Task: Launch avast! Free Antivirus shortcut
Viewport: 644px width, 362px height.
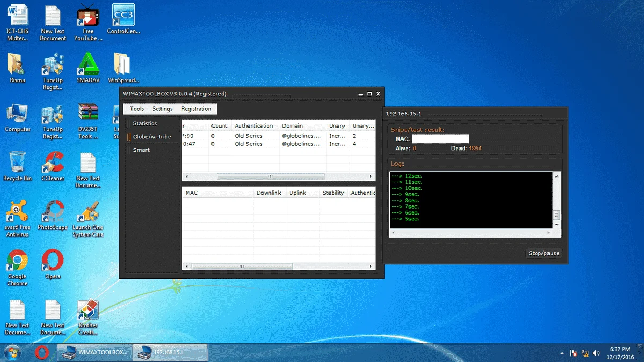Action: [17, 219]
